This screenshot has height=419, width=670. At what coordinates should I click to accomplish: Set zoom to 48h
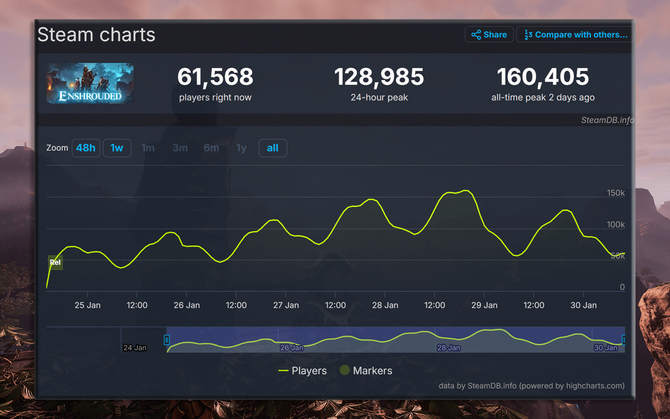coord(86,148)
